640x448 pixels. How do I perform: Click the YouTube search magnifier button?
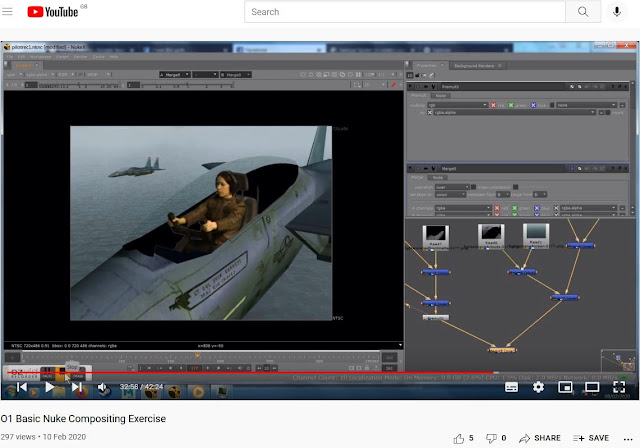tap(583, 12)
